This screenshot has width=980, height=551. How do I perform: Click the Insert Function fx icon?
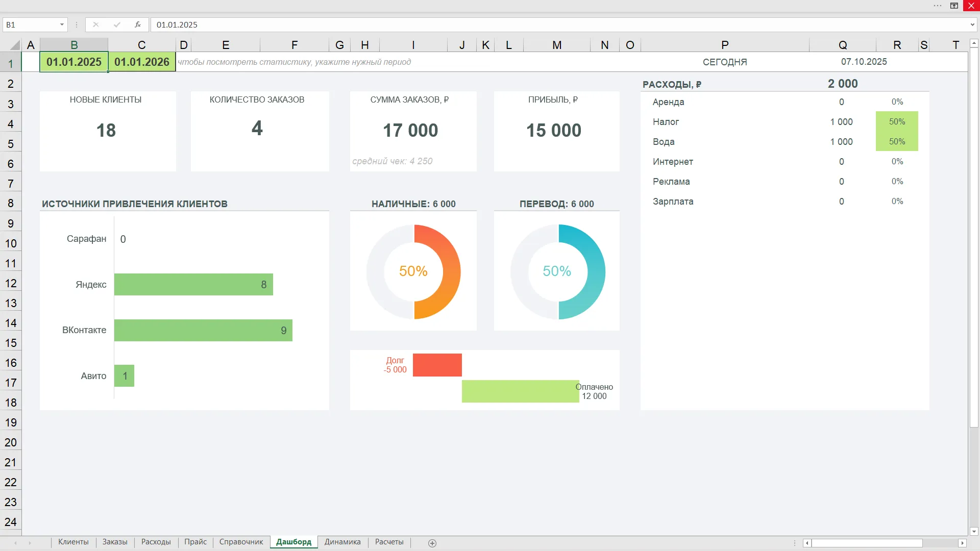point(138,24)
